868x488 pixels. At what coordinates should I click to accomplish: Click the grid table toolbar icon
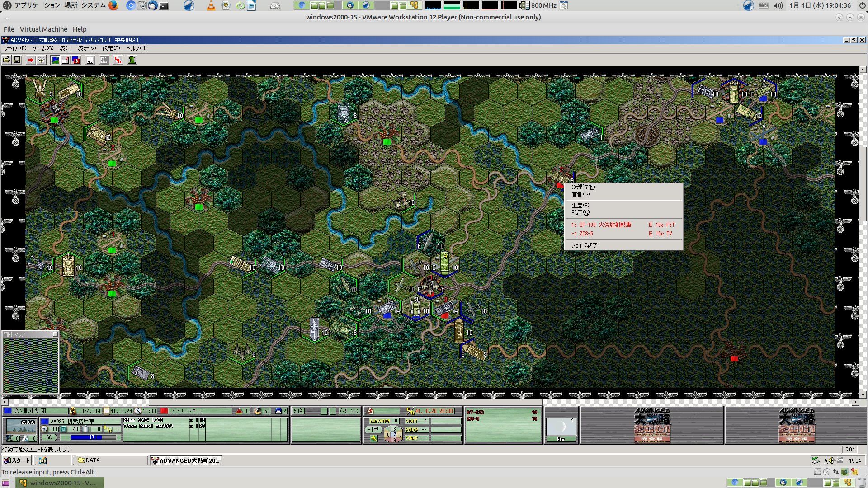pos(90,60)
